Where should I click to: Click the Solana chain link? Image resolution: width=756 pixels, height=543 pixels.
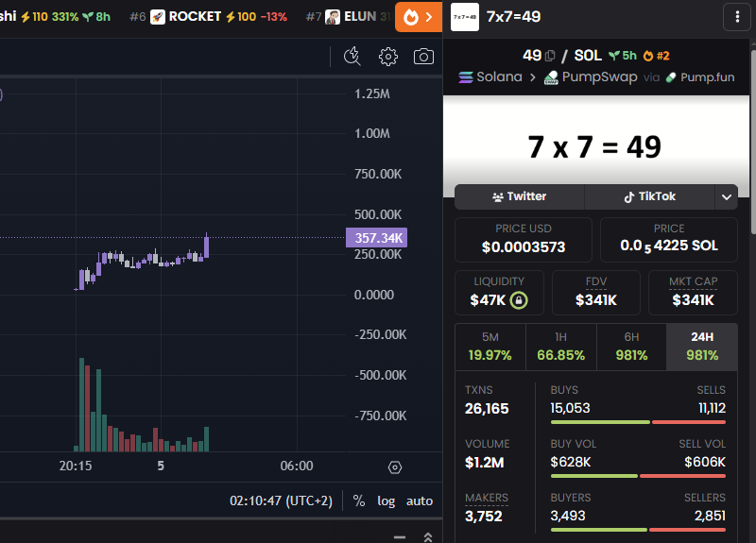coord(490,77)
